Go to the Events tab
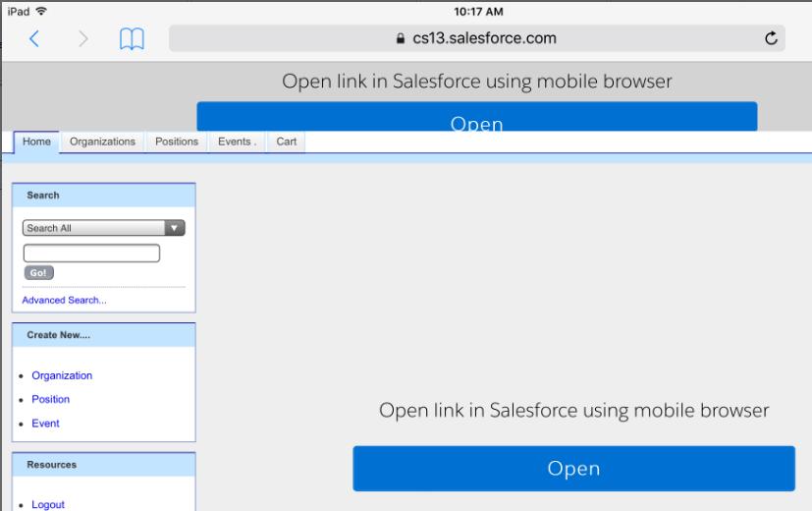Image resolution: width=812 pixels, height=511 pixels. pyautogui.click(x=237, y=142)
